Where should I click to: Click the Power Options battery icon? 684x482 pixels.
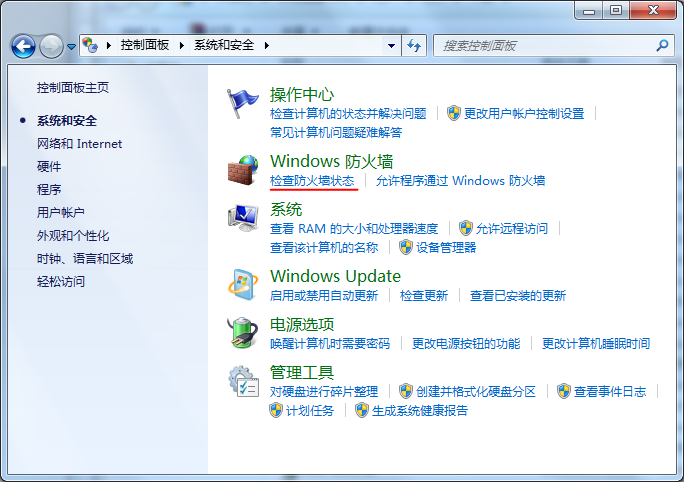[x=243, y=333]
